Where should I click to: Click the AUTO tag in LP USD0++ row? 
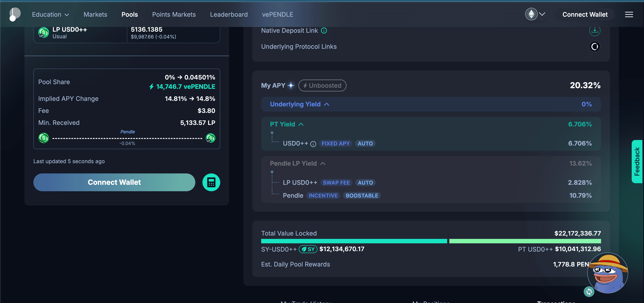[365, 183]
